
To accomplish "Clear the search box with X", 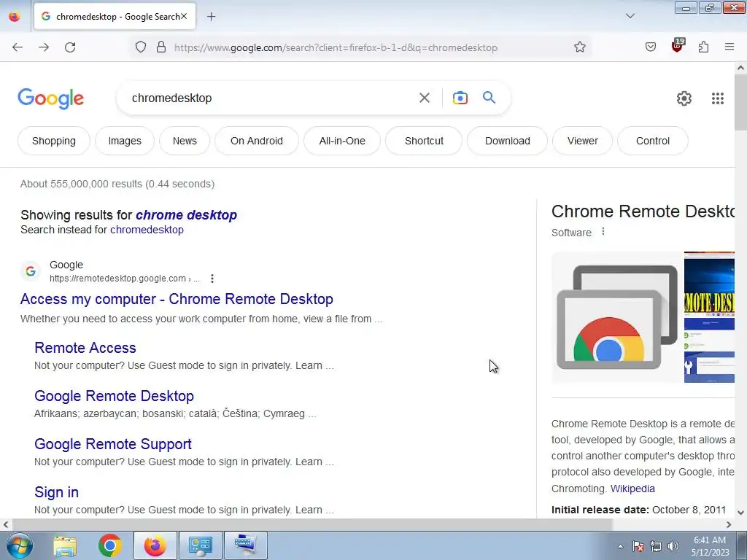I will (425, 98).
